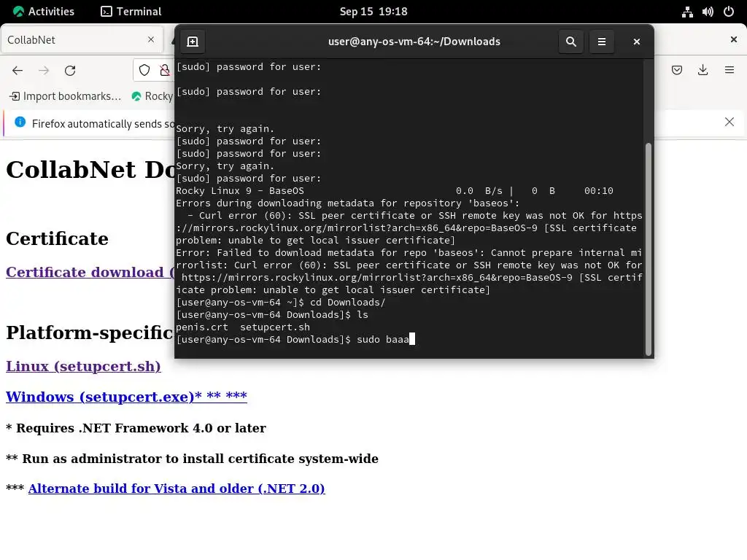Open the Certificate download link
The width and height of the screenshot is (747, 560).
click(x=90, y=272)
